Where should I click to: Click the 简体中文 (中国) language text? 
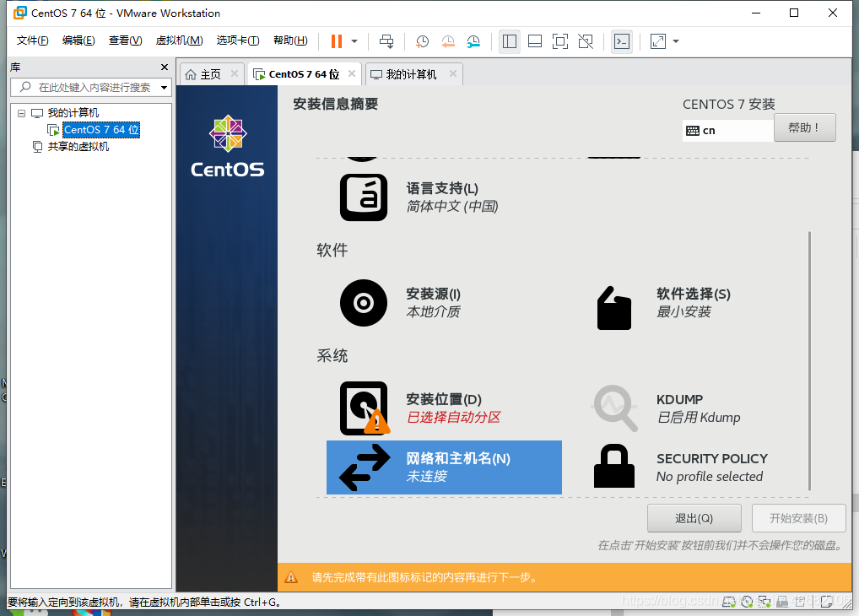point(452,207)
